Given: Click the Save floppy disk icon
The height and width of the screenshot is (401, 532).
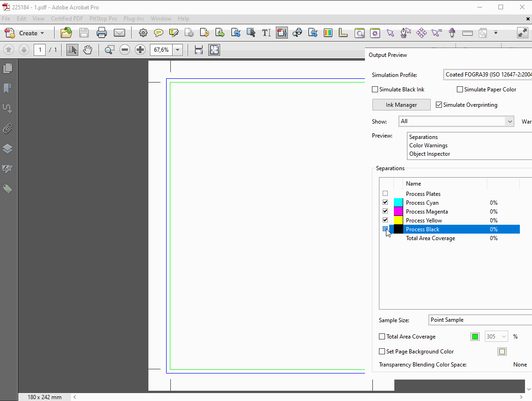Looking at the screenshot, I should tap(84, 33).
